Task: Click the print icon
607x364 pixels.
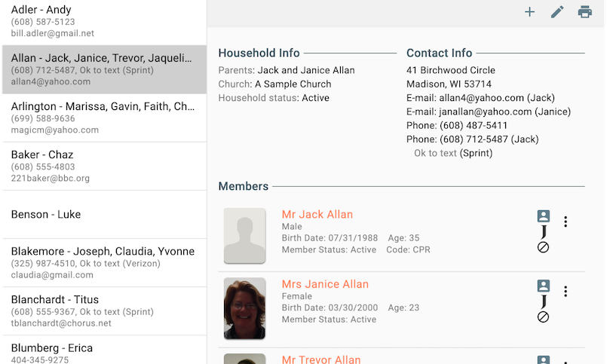Action: point(584,12)
